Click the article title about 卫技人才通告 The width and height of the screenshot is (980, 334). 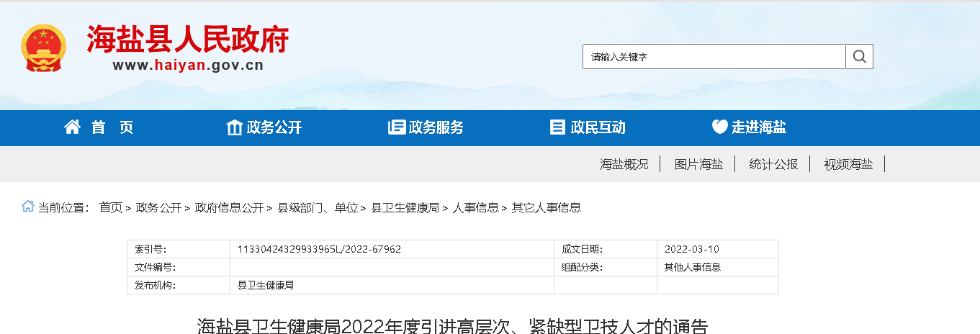coord(453,325)
